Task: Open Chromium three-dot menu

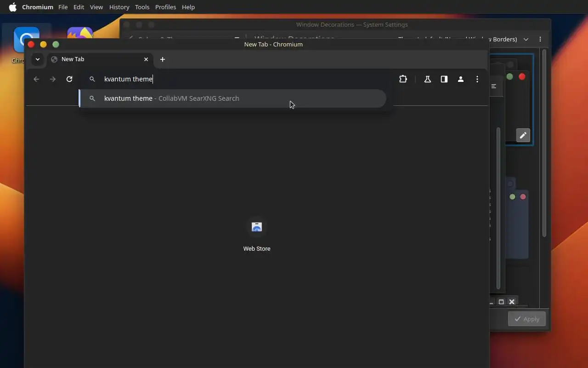Action: 477,79
